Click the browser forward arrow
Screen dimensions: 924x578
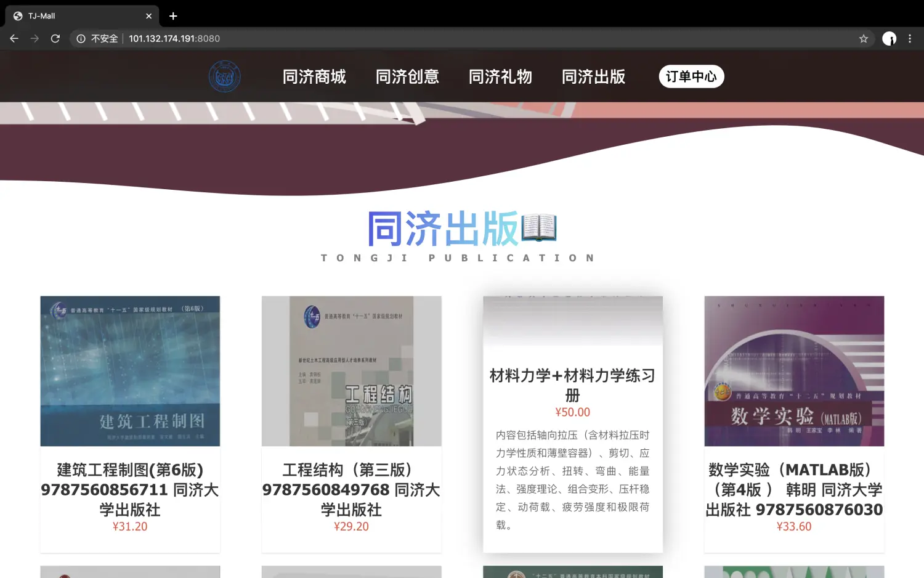tap(34, 38)
